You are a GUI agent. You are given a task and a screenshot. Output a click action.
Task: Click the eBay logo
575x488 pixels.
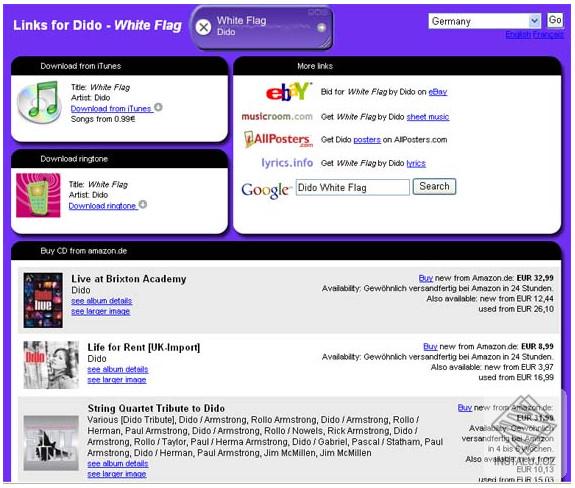[x=289, y=92]
